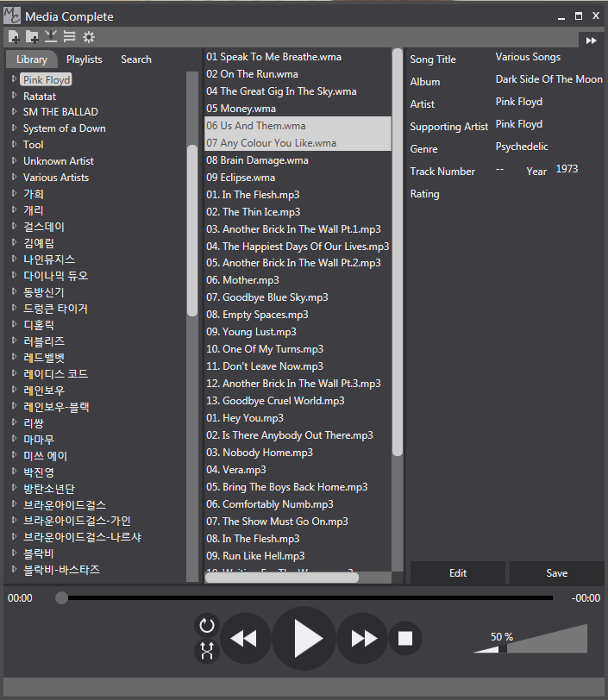The image size is (608, 700).
Task: Click the rewind previous track button
Action: (245, 638)
